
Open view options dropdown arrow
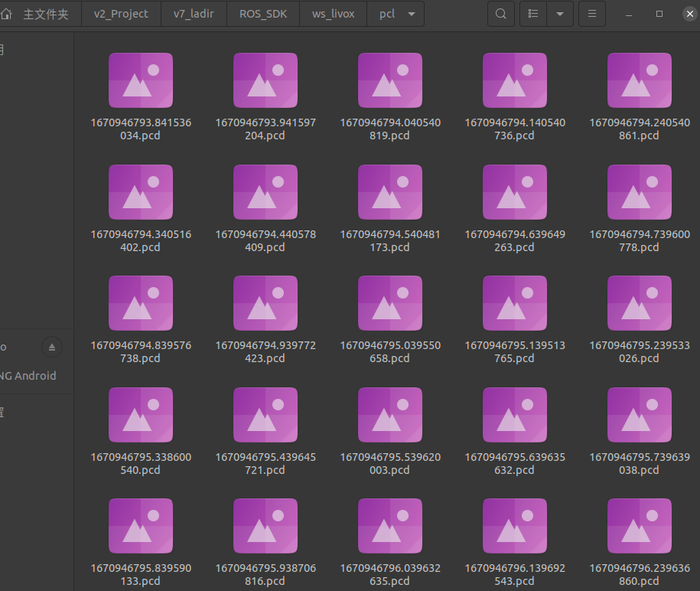click(x=560, y=14)
